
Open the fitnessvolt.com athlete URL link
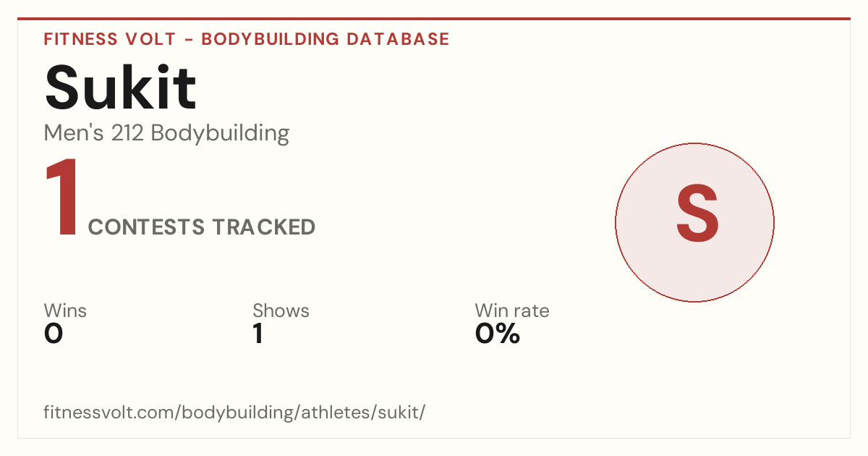pos(234,413)
